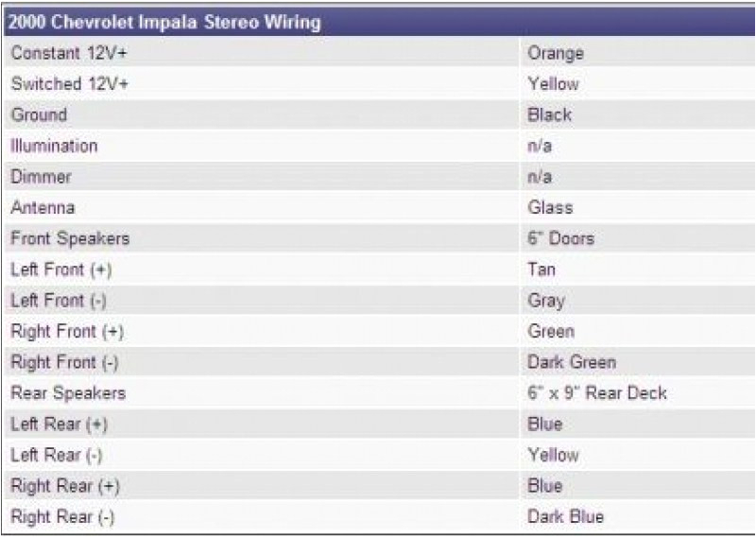756x539 pixels.
Task: Select the 6" Doors value
Action: (x=561, y=238)
